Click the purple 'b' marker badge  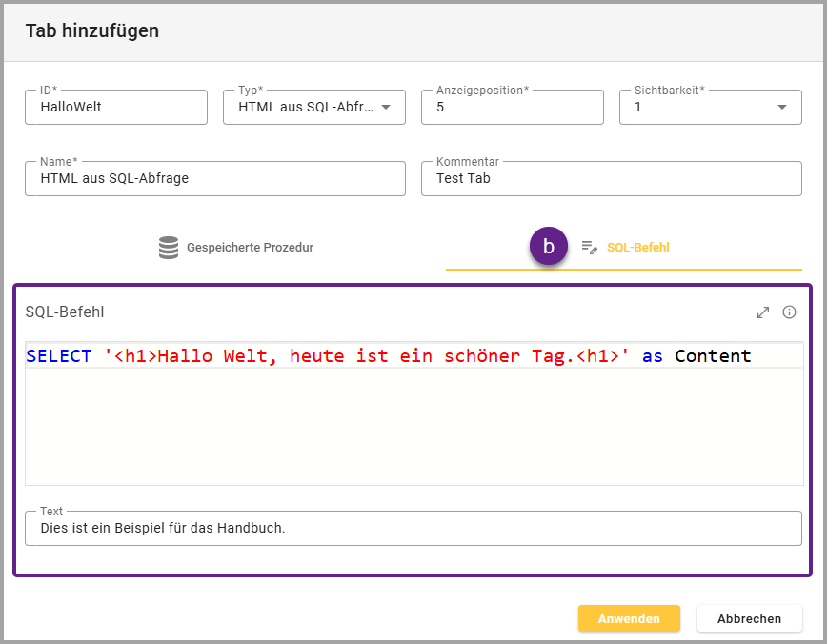548,247
